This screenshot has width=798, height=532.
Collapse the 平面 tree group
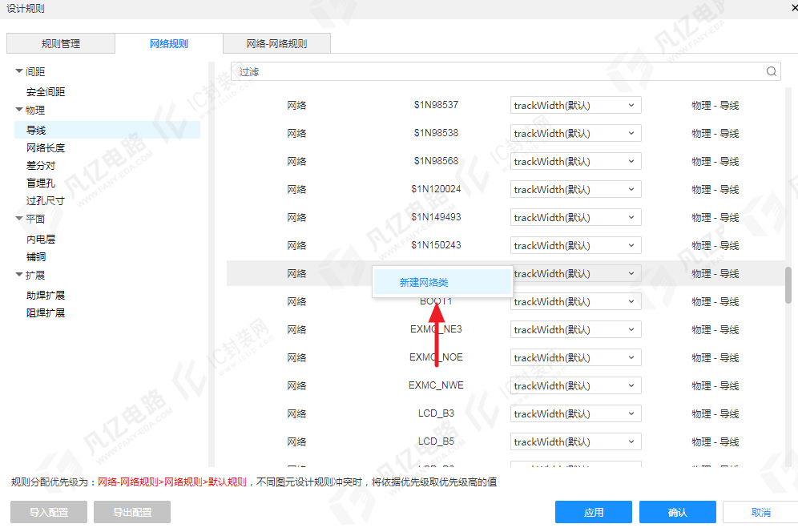(19, 219)
